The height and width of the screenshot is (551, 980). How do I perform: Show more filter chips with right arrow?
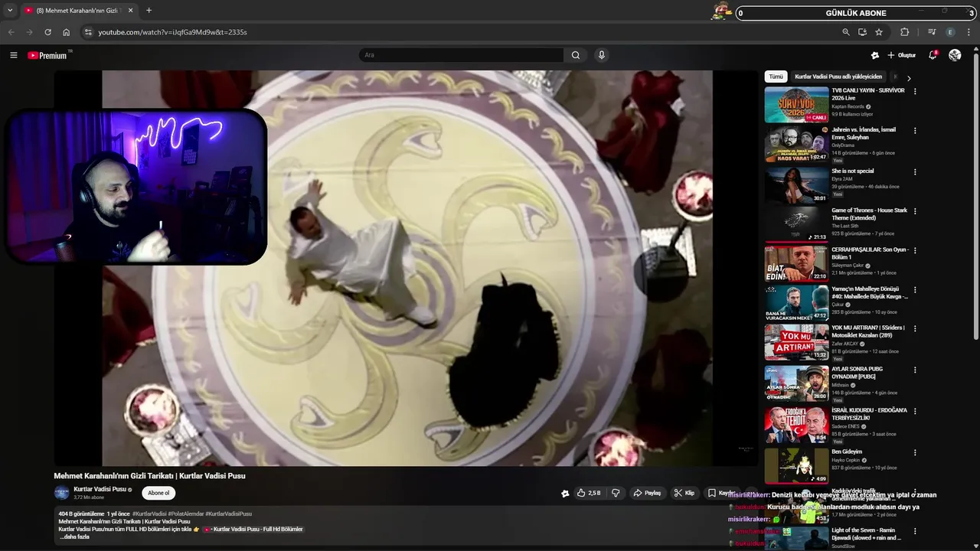pos(909,78)
